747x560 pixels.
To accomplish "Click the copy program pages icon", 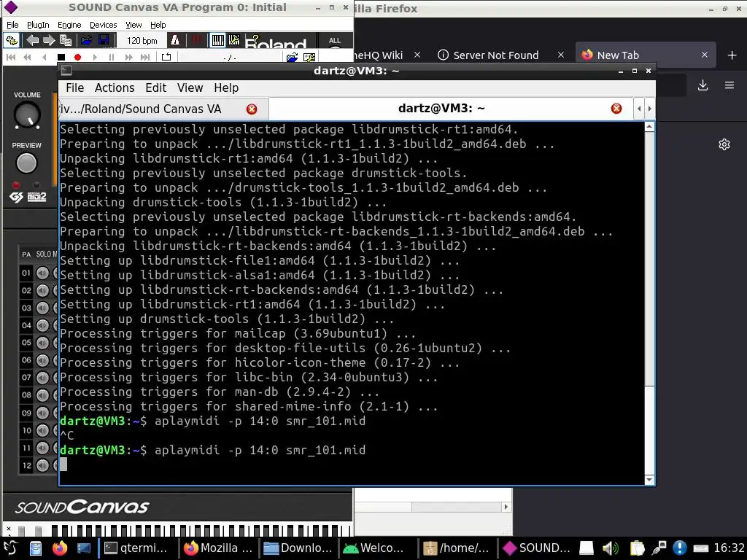I will tap(66, 41).
